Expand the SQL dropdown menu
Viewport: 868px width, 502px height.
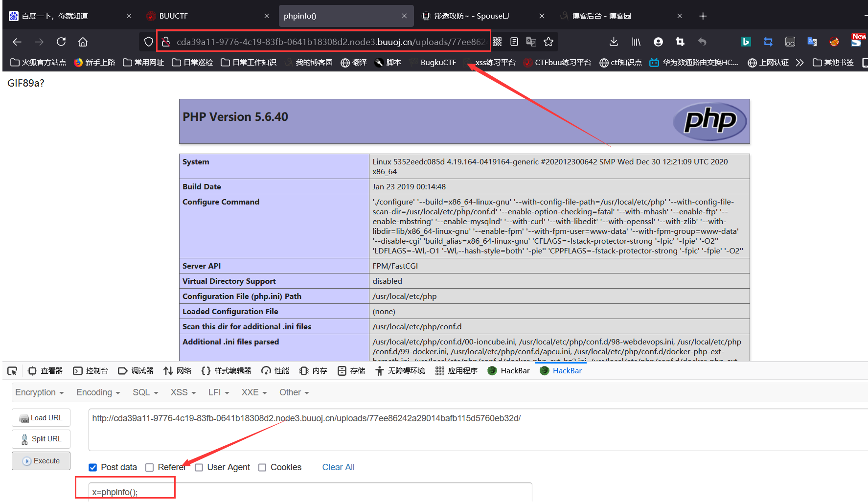(145, 392)
